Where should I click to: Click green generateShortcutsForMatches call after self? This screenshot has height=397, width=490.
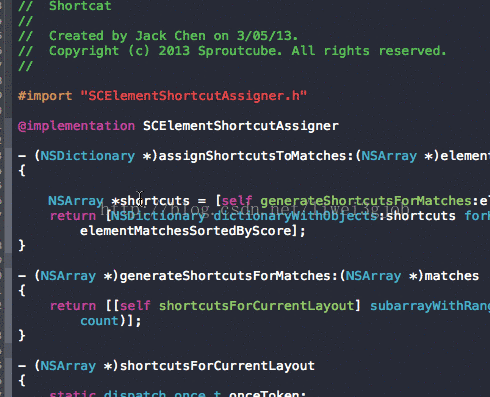click(366, 201)
